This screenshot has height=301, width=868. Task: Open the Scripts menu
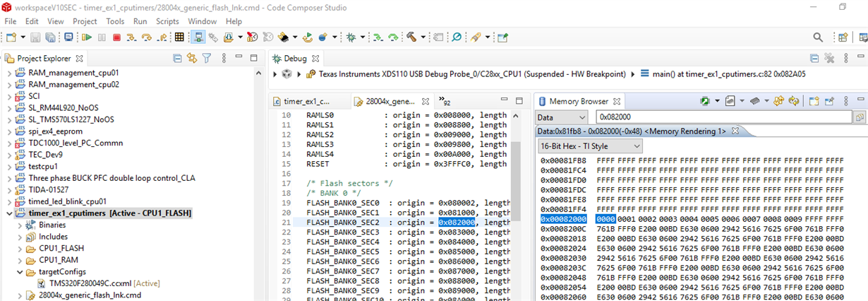coord(167,21)
